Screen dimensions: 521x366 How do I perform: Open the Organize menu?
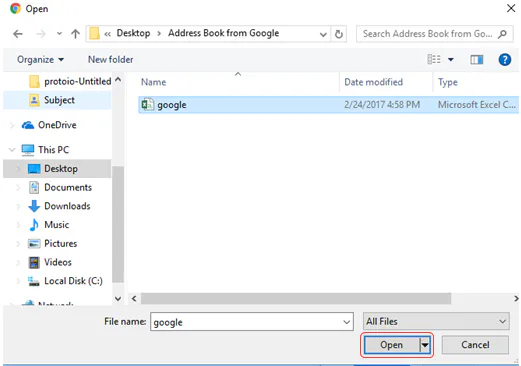tap(40, 60)
